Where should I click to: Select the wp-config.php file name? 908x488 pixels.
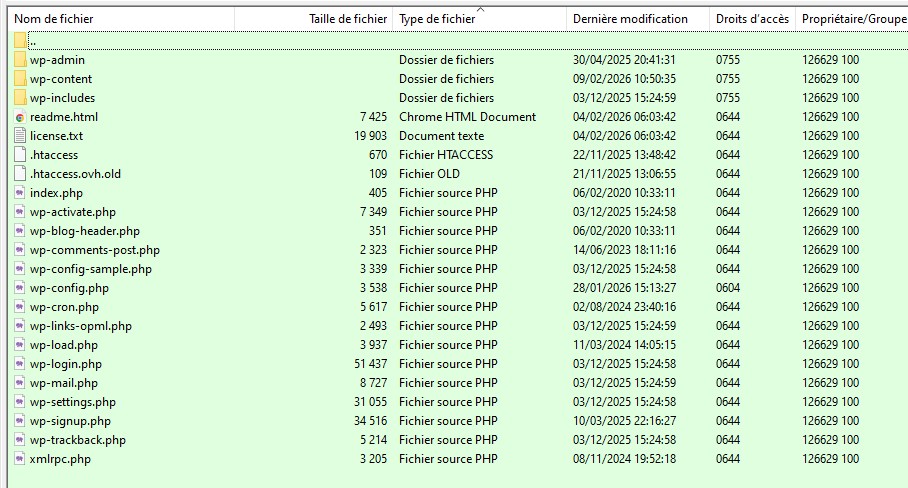pos(69,288)
